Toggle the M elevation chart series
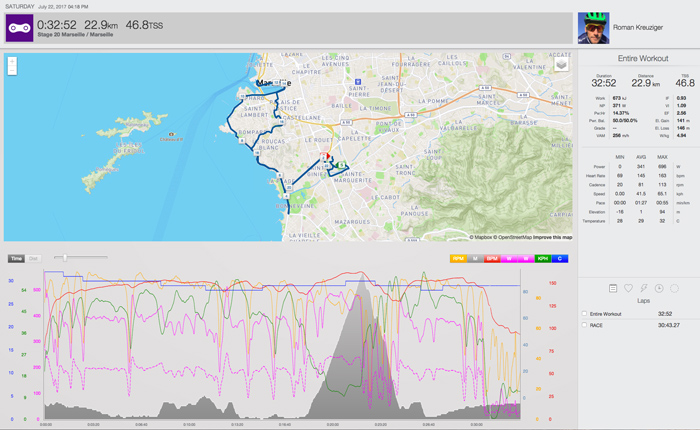Image resolution: width=700 pixels, height=430 pixels. point(475,259)
